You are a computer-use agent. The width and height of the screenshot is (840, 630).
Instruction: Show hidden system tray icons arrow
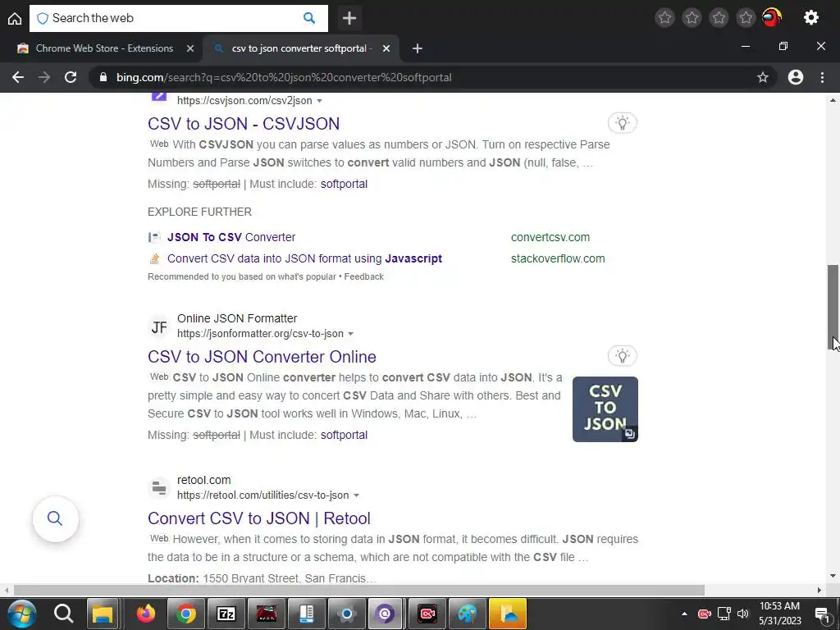684,614
